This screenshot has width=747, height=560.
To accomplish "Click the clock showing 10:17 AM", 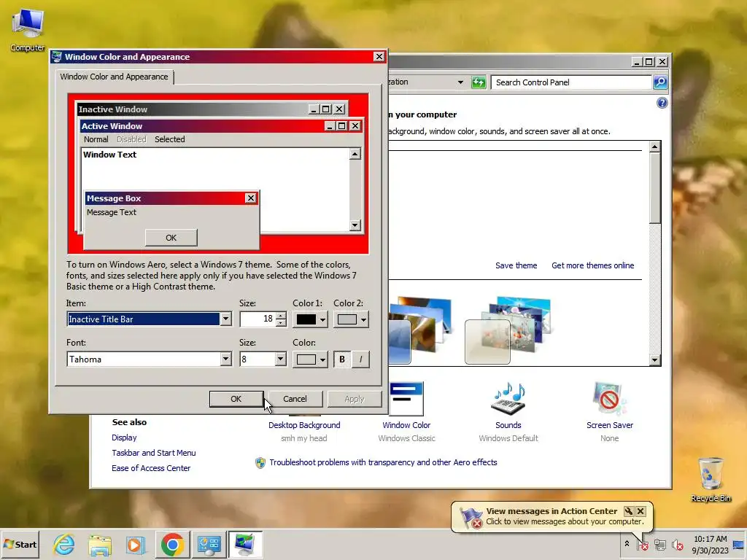I will [710, 544].
